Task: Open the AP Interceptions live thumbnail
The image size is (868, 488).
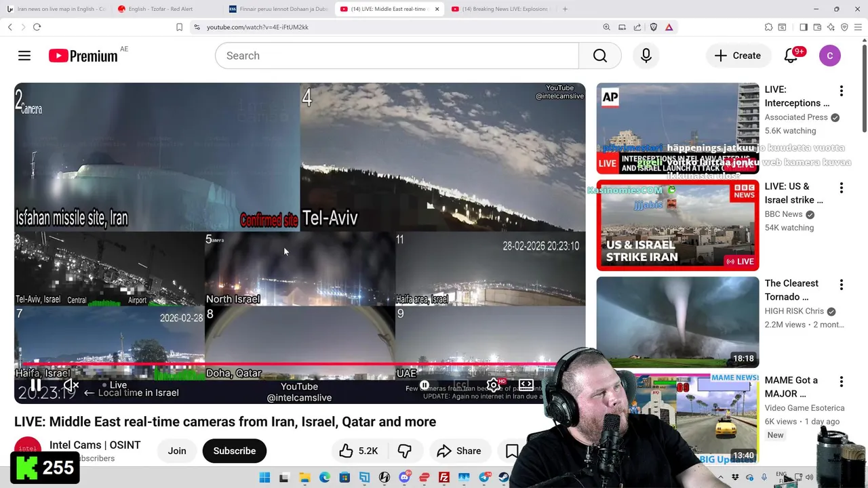Action: pos(678,128)
